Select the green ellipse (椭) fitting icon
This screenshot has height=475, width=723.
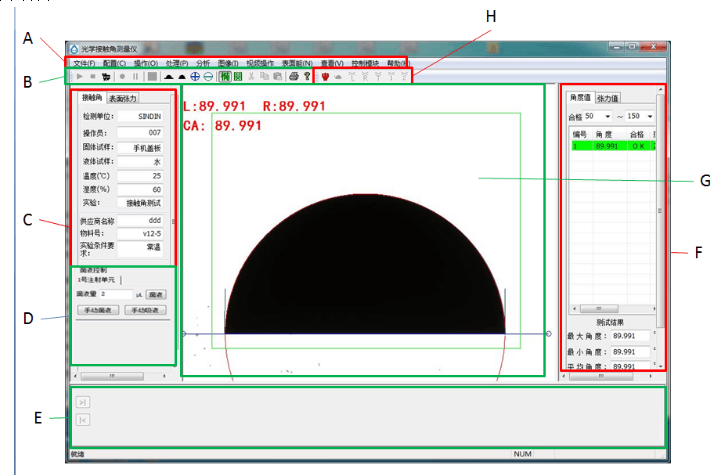[x=225, y=77]
